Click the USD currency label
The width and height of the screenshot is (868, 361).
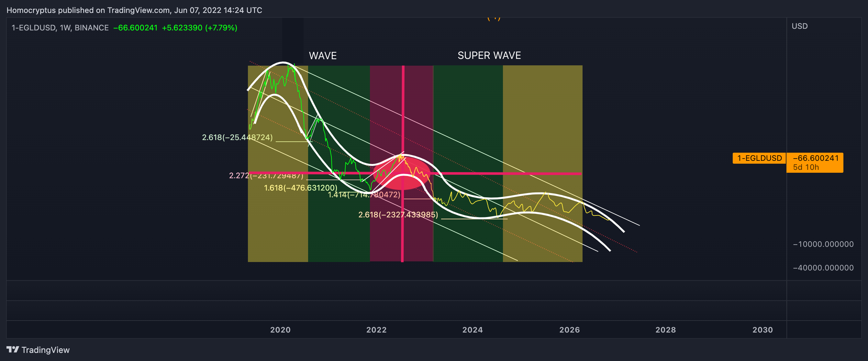(x=799, y=26)
